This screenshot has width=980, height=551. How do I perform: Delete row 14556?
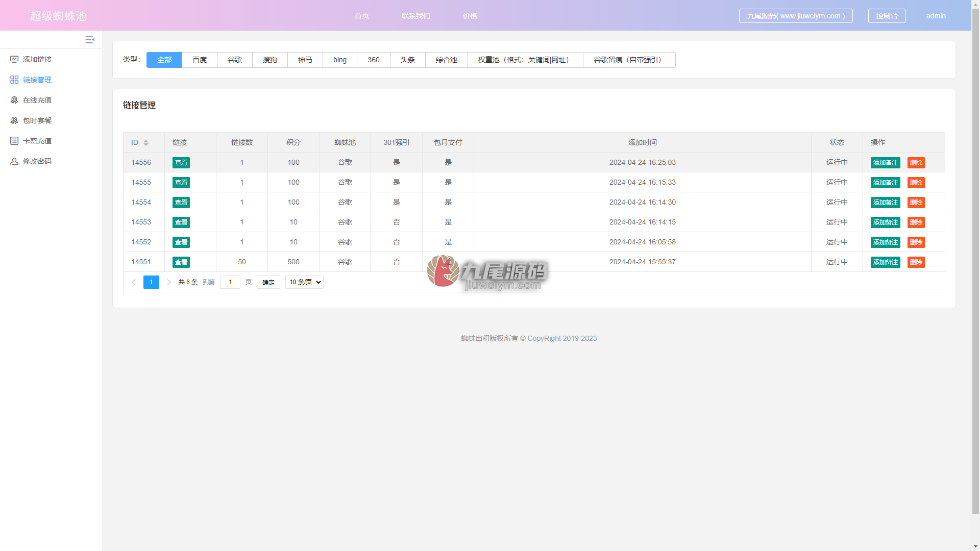(x=916, y=163)
